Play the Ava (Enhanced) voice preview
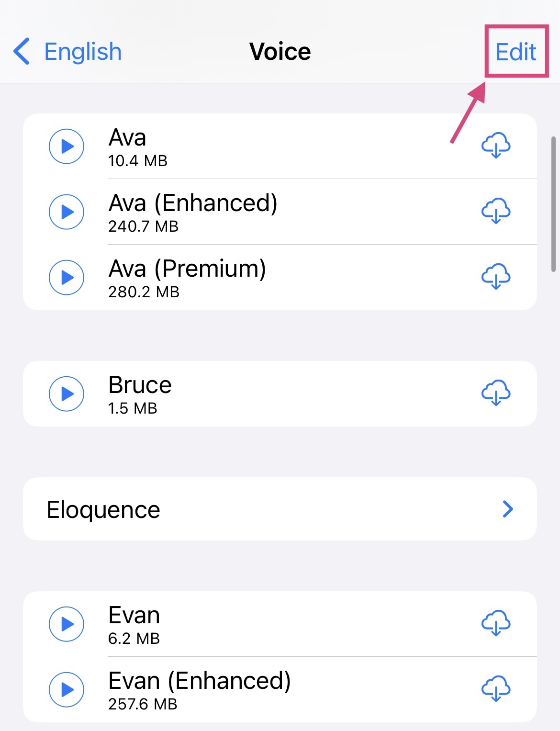 point(67,212)
